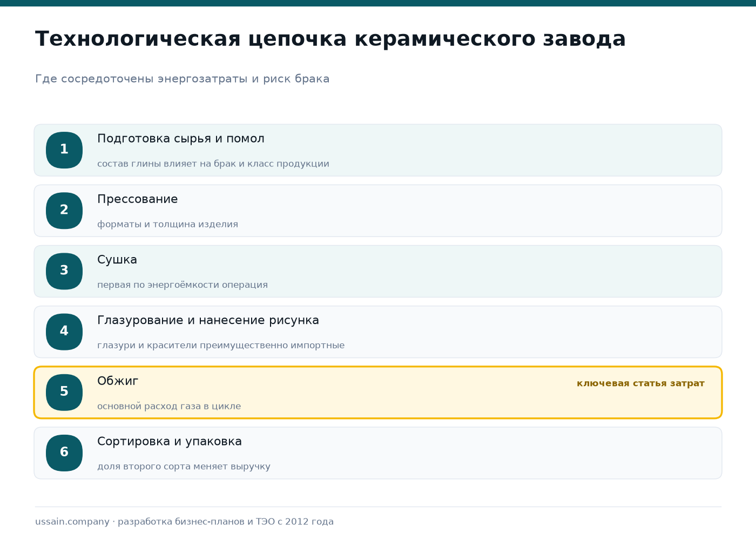Click the 'ключевая статья затрат' label
Image resolution: width=756 pixels, height=540 pixels.
(x=640, y=383)
